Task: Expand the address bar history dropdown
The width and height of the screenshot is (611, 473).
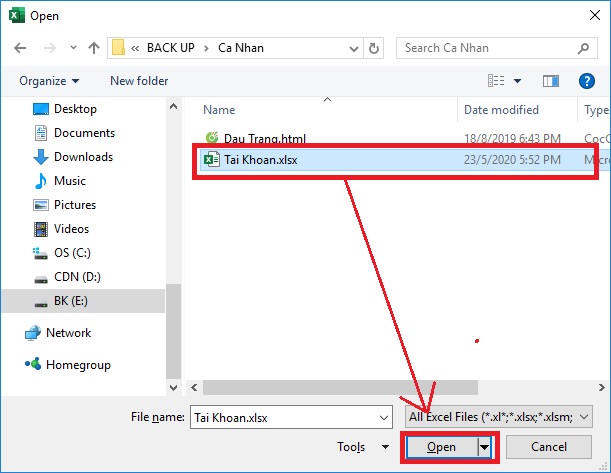Action: pos(354,48)
